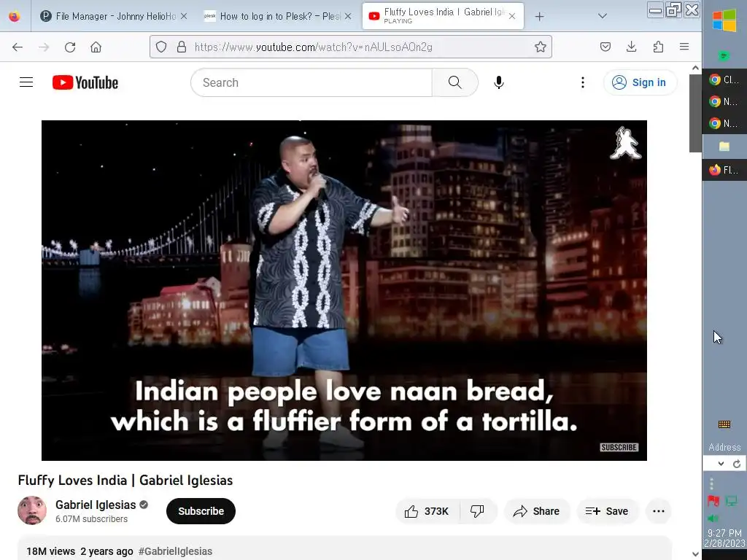Bookmark this page with the star icon
The image size is (747, 560).
click(541, 47)
